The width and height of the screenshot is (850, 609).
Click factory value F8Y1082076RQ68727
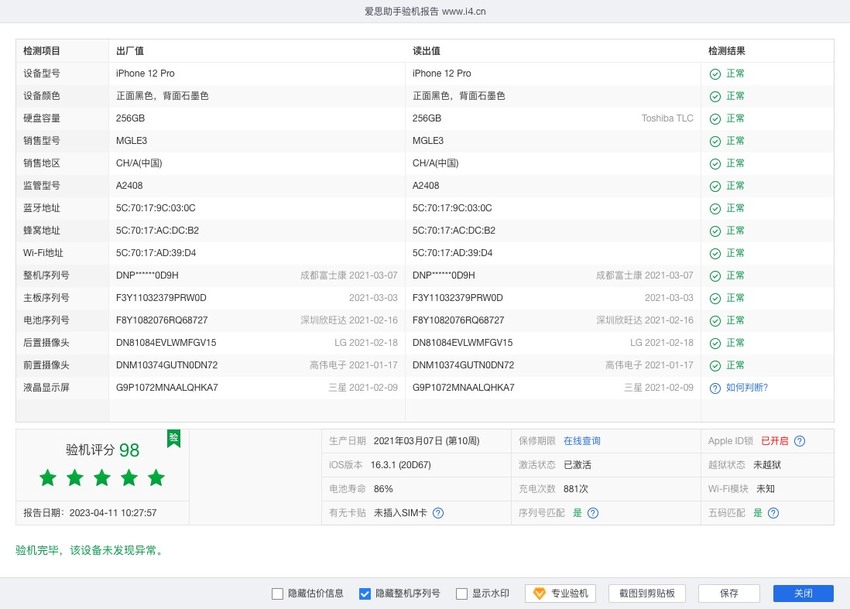click(x=162, y=320)
